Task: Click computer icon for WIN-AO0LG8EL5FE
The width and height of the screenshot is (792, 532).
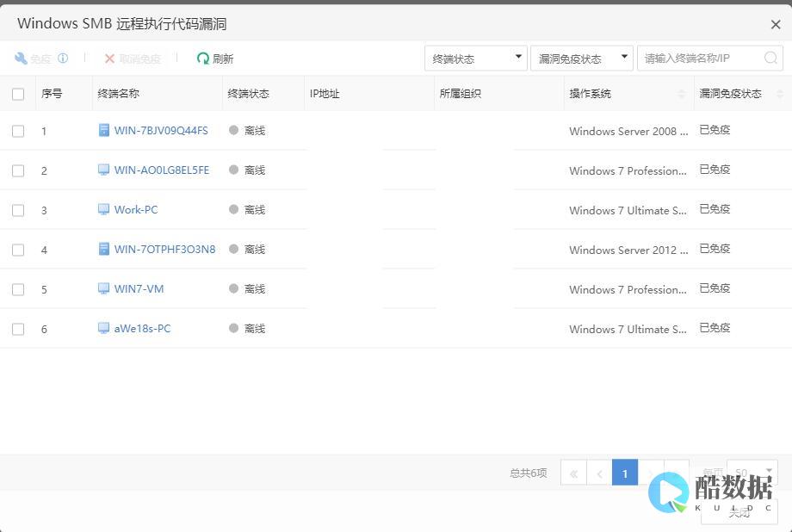Action: pyautogui.click(x=103, y=170)
